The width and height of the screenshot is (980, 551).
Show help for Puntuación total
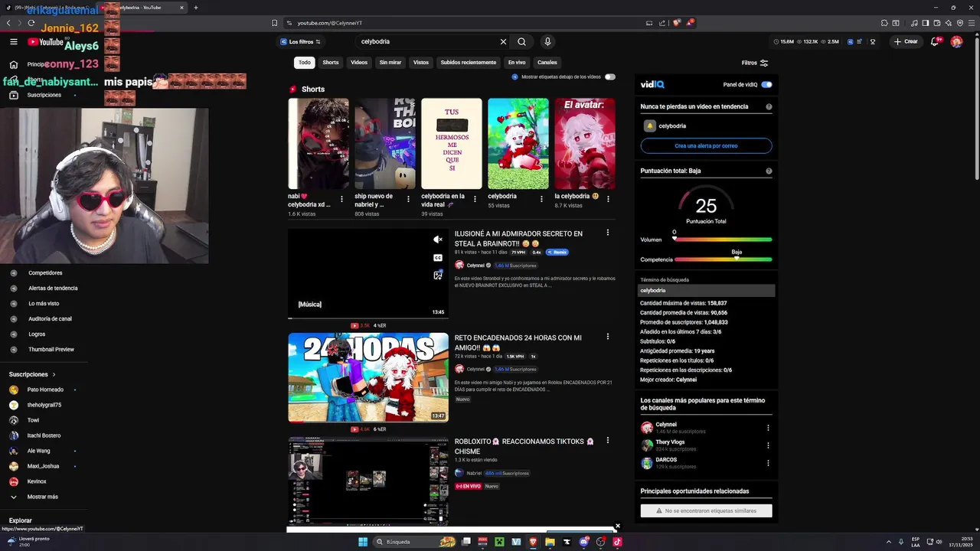coord(769,171)
